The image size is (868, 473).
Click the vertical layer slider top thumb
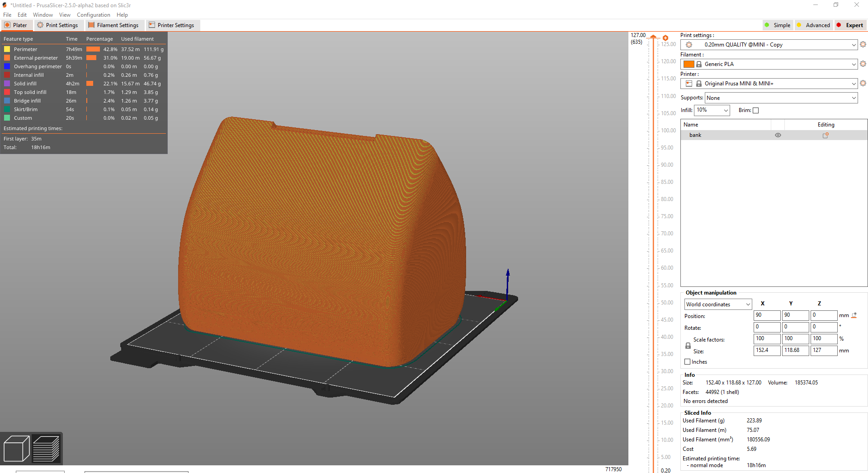coord(654,37)
